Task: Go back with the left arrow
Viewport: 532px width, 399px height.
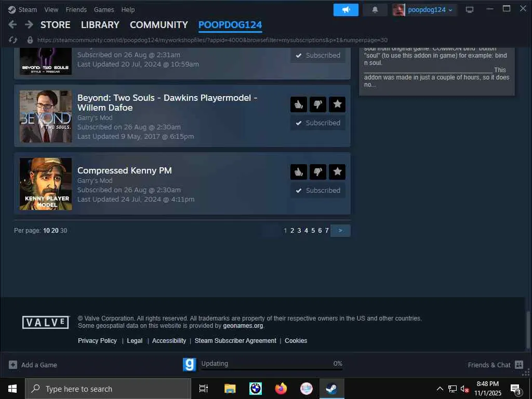Action: [12, 24]
